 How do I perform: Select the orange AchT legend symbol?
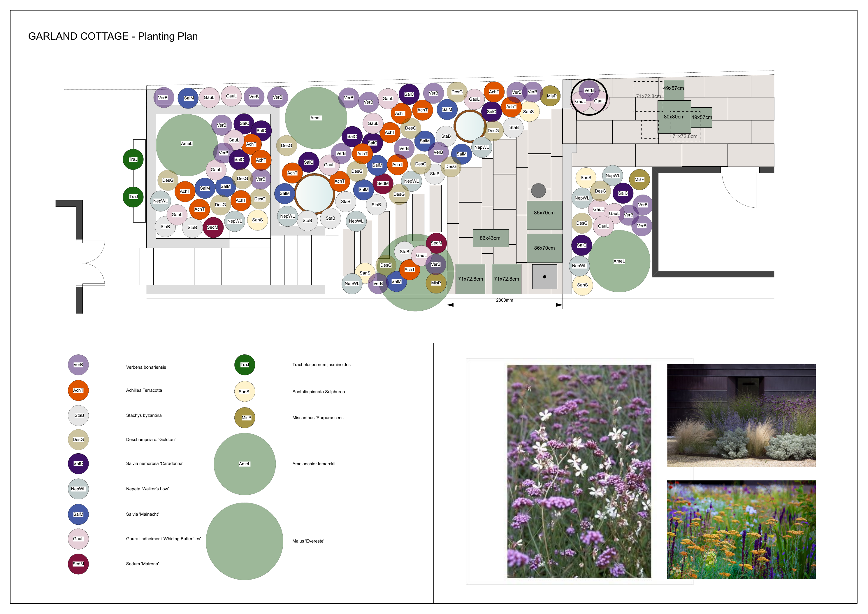tap(78, 390)
